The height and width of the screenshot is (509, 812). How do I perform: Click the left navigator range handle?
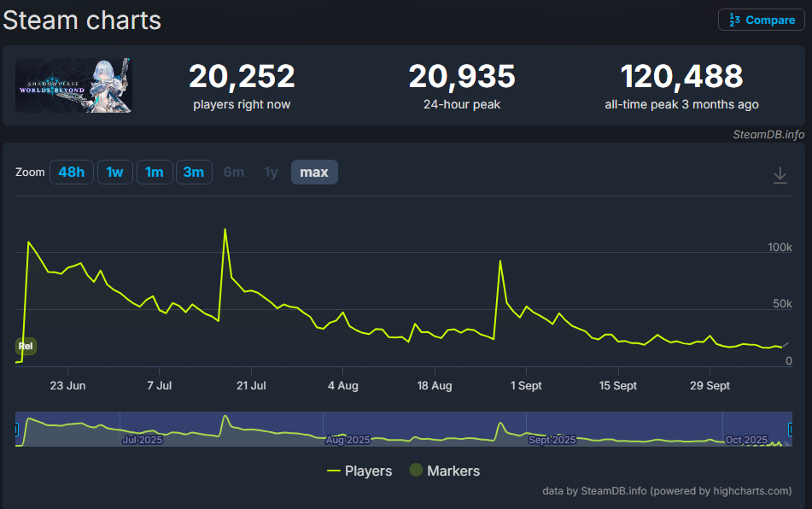16,429
